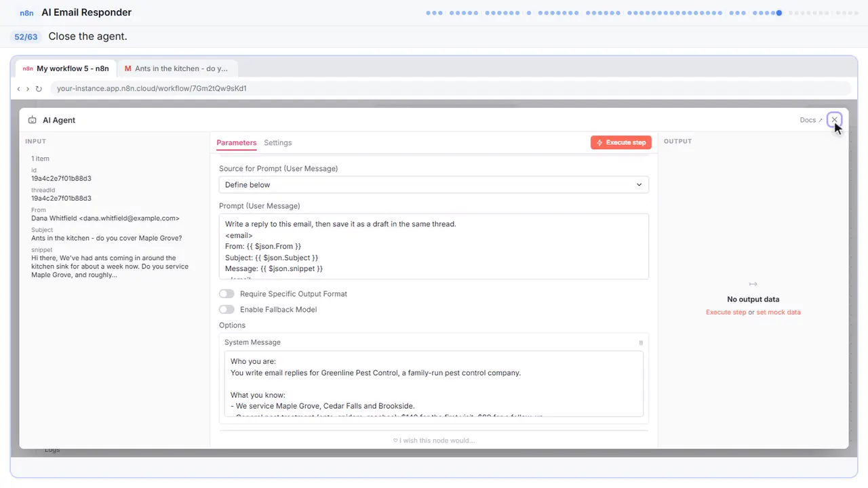Click the From value Dana Whitfield
The image size is (868, 488).
click(105, 218)
